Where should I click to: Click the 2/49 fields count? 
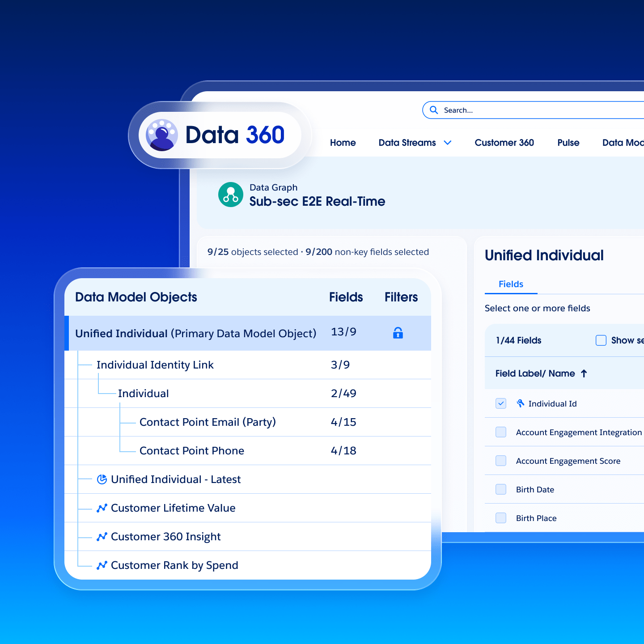343,394
